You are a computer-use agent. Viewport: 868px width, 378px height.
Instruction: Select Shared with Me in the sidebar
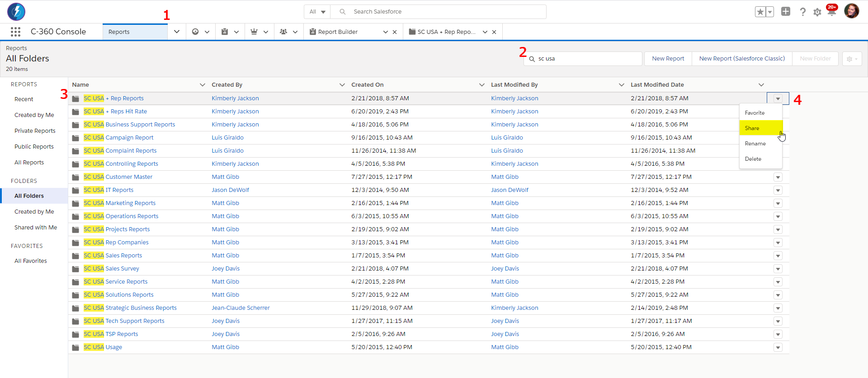point(36,228)
